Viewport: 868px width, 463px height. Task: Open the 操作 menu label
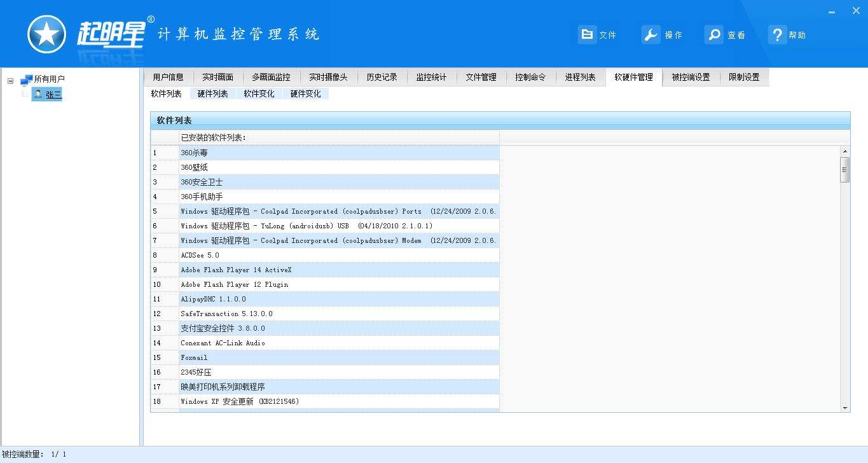[673, 35]
